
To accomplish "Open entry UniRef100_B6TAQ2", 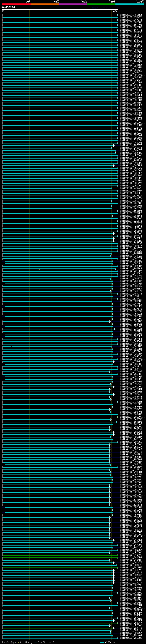I will tap(131, 25).
